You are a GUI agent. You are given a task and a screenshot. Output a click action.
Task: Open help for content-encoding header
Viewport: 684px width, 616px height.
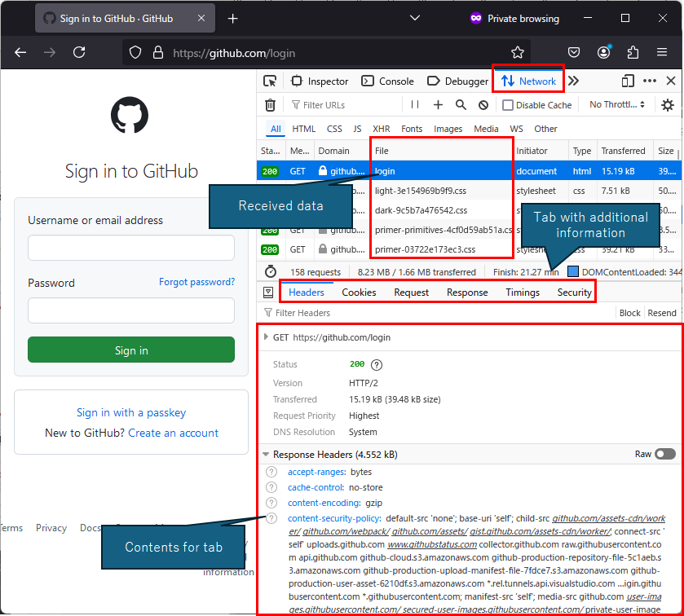(x=271, y=503)
